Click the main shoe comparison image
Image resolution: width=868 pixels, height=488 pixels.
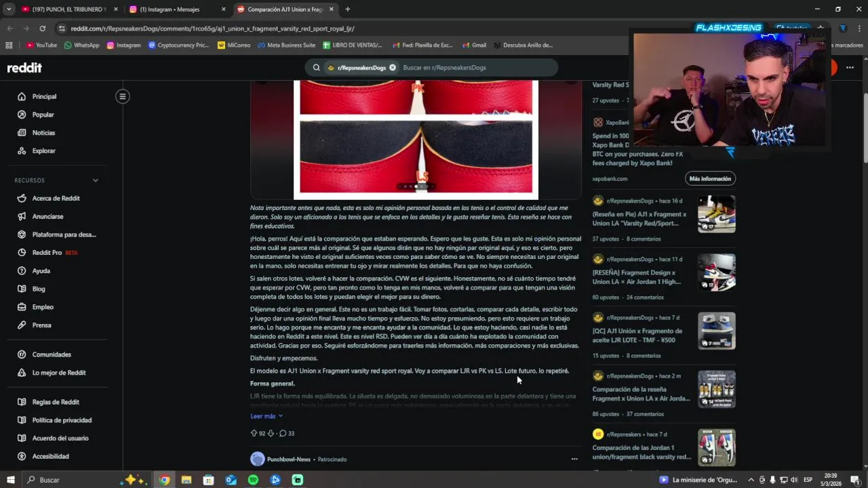(416, 140)
